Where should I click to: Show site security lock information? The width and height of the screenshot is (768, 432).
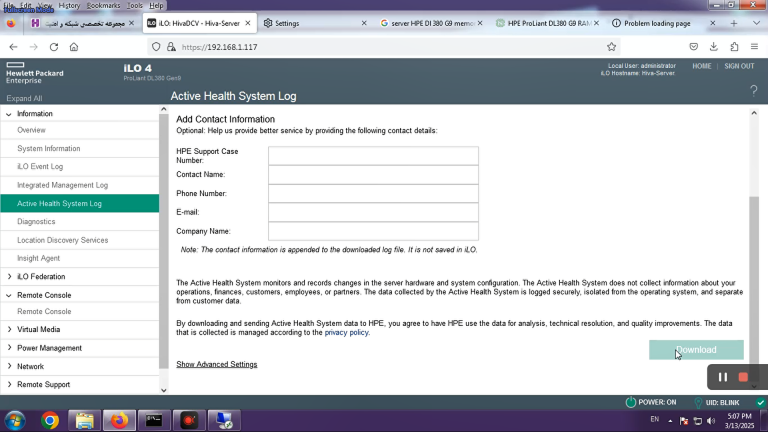tap(171, 47)
